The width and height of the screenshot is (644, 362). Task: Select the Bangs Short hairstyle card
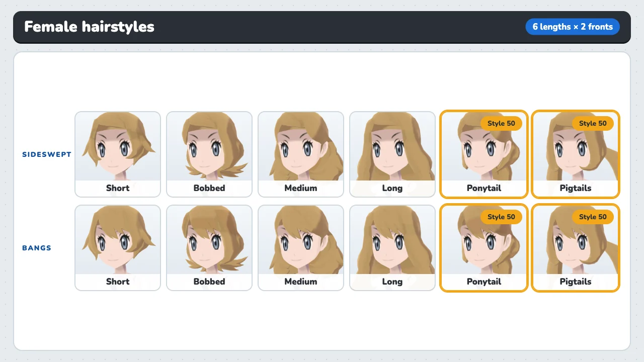point(118,248)
